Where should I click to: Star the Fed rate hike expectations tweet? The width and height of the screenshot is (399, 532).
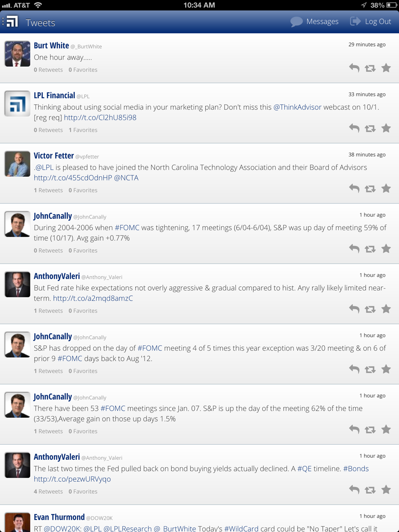pos(386,309)
